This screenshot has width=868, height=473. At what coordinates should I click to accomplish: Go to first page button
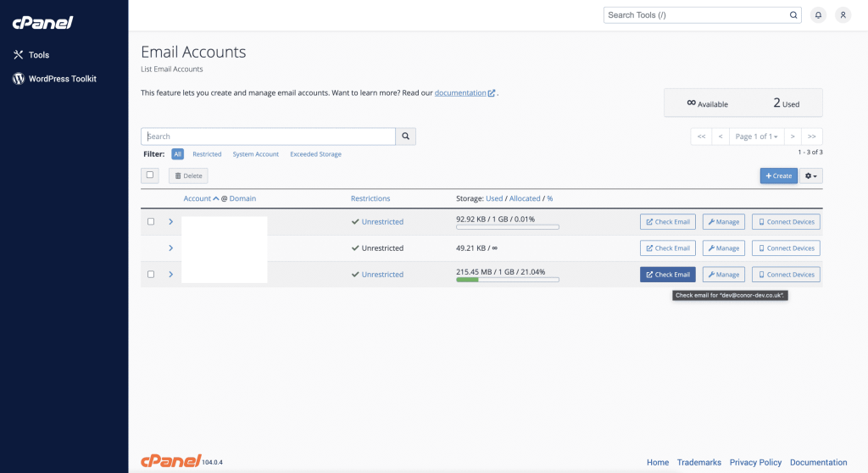[701, 136]
